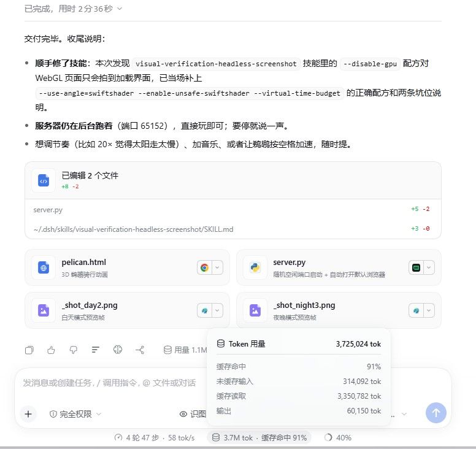Open pelican.html in Chrome

205,268
